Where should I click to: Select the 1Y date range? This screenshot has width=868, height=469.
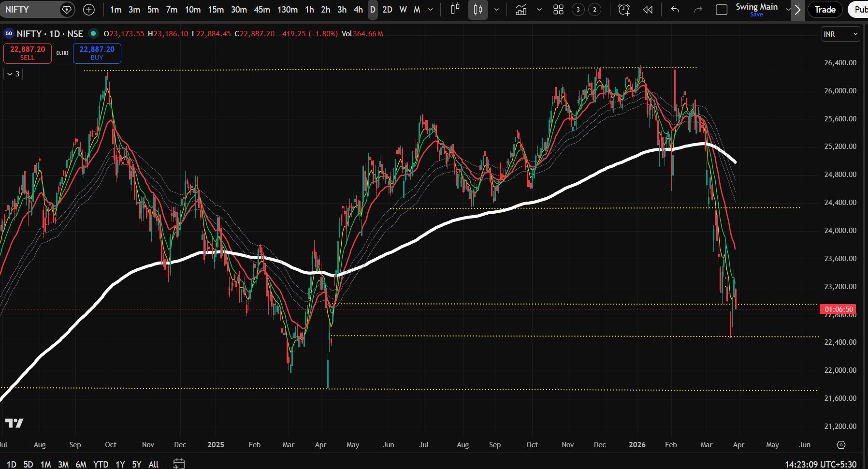[x=120, y=464]
